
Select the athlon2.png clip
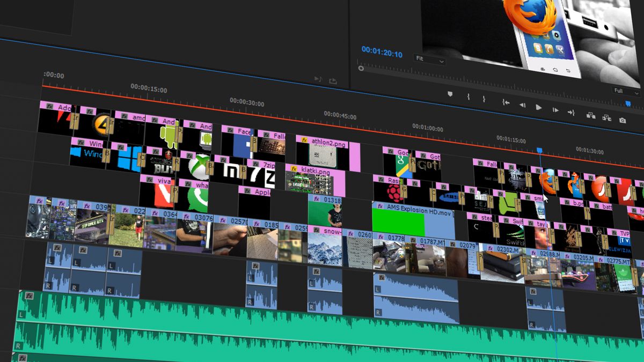tap(327, 153)
